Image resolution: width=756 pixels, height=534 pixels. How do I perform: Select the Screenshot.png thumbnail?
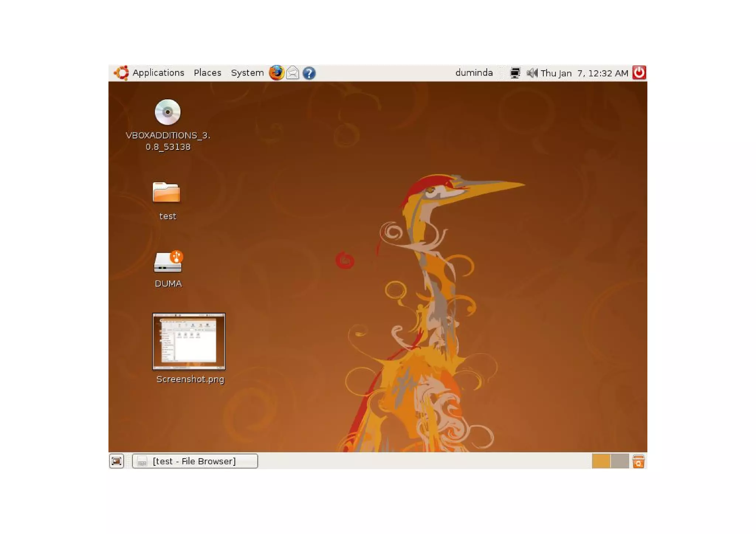(x=189, y=341)
